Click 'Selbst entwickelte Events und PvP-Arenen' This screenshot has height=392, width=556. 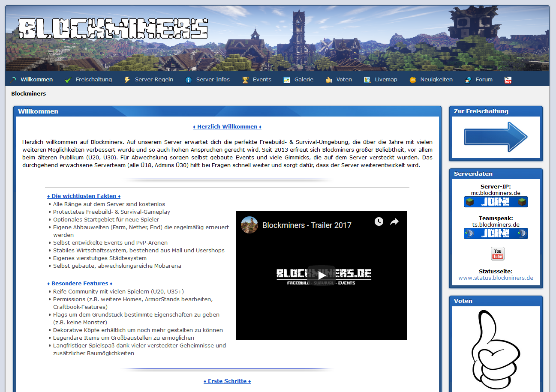pyautogui.click(x=110, y=242)
